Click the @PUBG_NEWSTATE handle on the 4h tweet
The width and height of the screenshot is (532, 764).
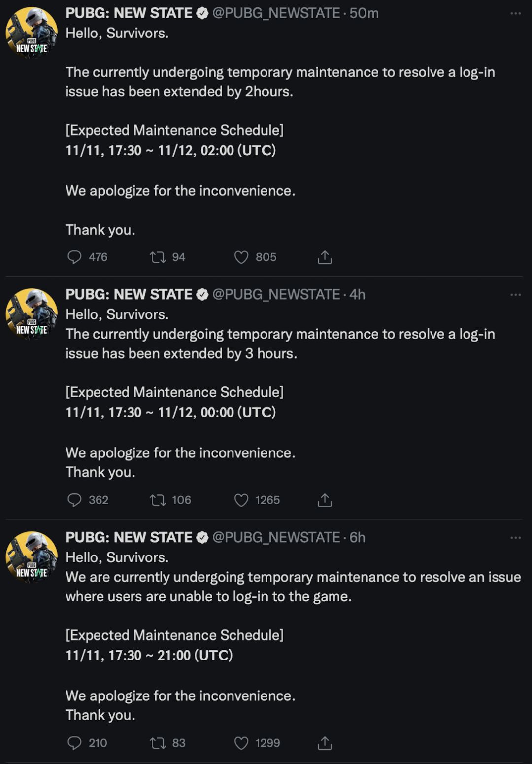(276, 295)
